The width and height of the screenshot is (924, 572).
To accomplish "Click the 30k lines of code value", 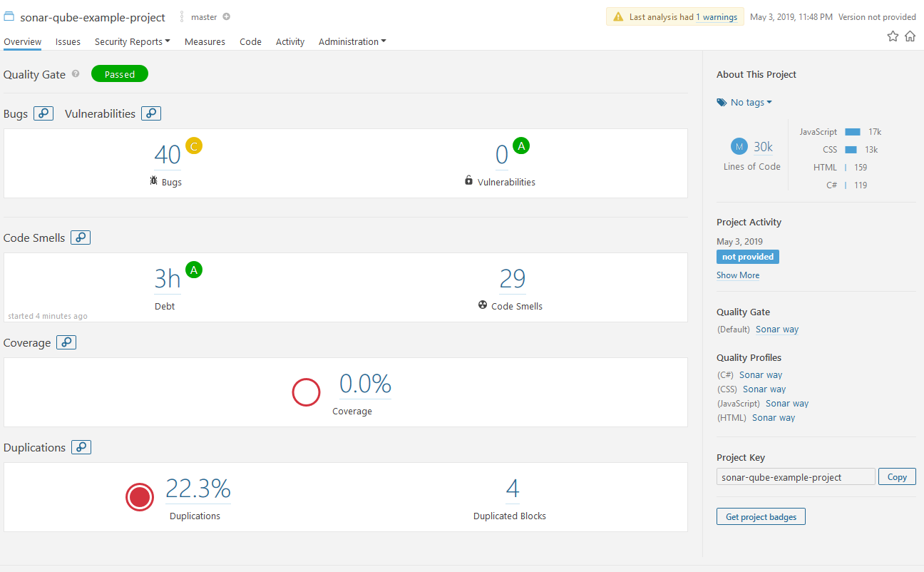I will [x=763, y=147].
